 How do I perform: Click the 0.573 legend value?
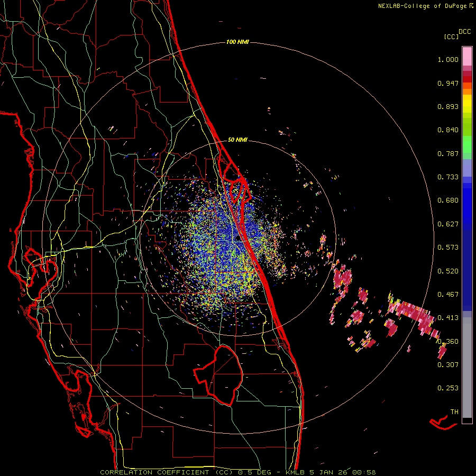tap(448, 248)
